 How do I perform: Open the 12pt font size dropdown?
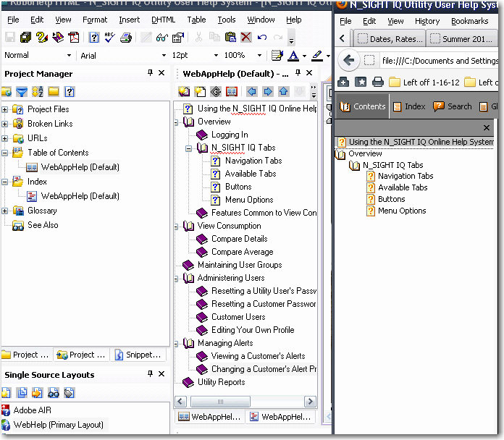[x=216, y=56]
